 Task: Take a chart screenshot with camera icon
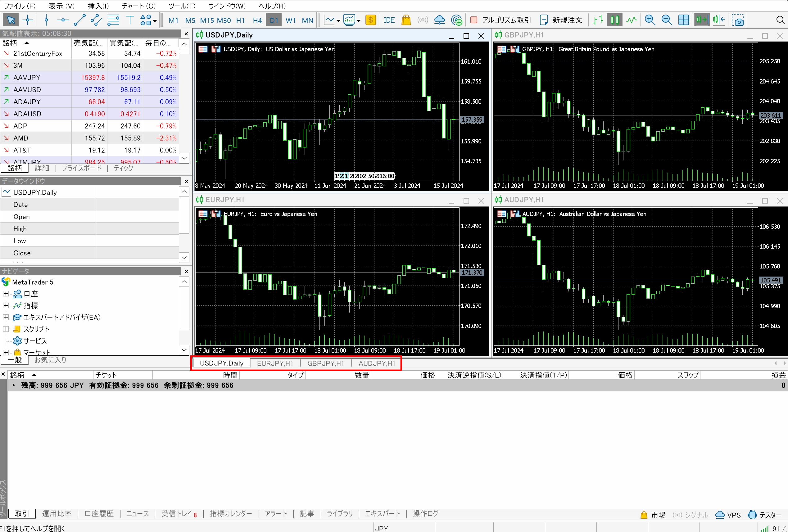[738, 20]
